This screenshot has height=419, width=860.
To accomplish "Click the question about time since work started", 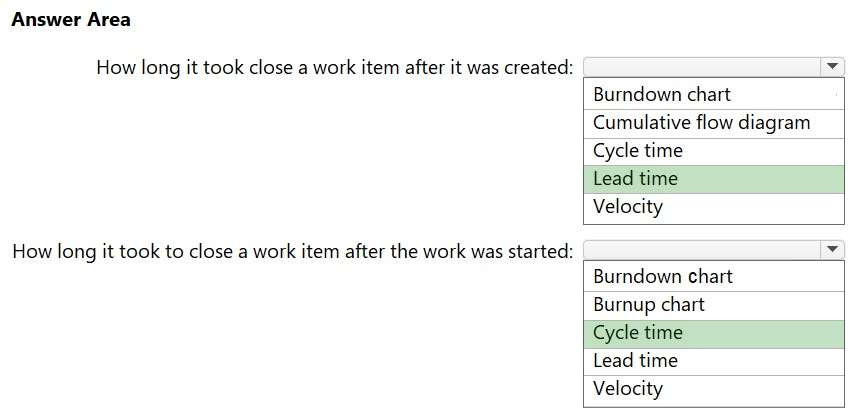I will pos(292,250).
